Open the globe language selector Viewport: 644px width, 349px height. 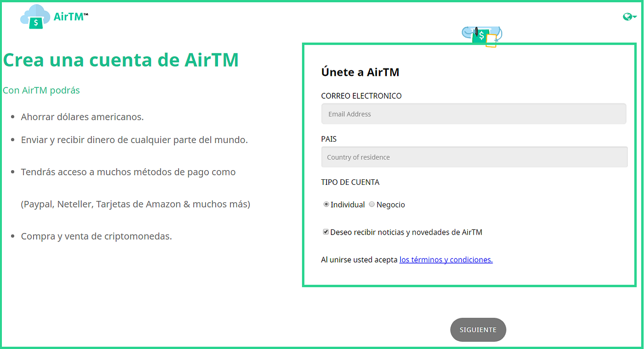click(629, 17)
